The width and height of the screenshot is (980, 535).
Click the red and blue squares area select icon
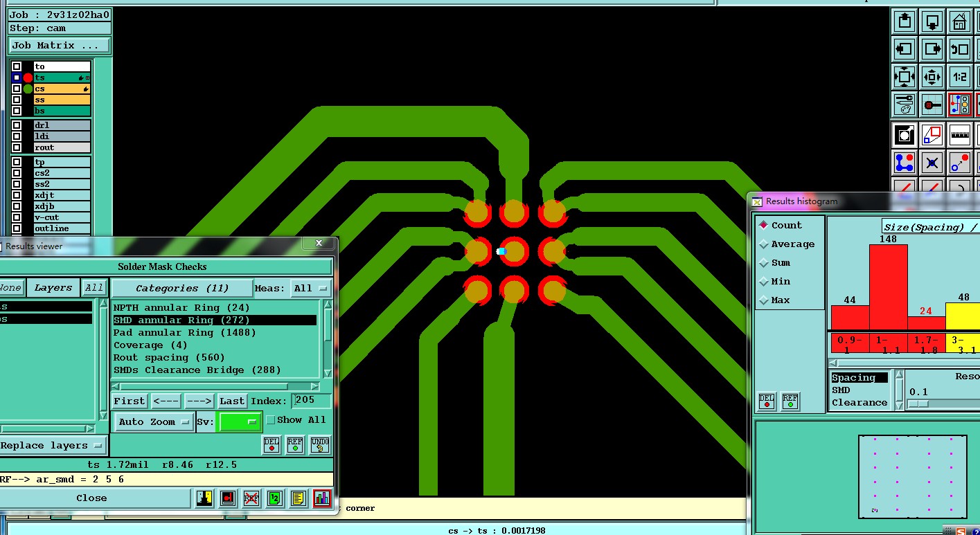pos(932,135)
